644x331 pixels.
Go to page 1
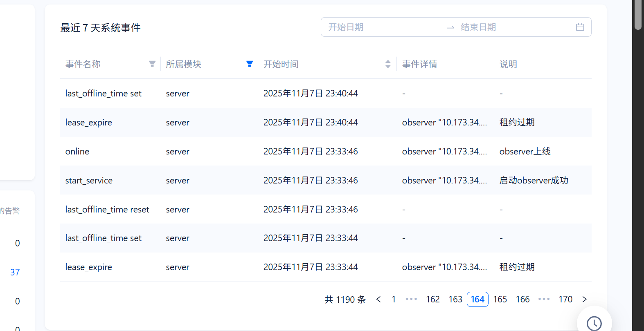click(x=394, y=300)
